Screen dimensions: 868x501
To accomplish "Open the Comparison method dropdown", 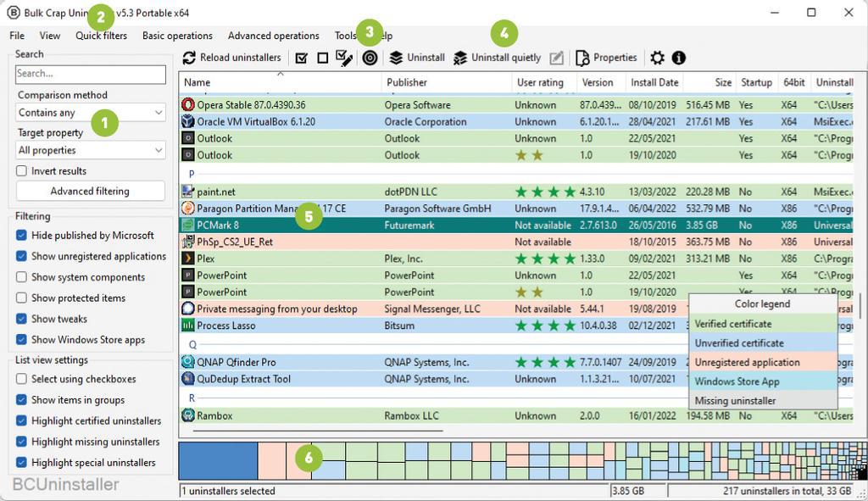I will click(x=90, y=113).
